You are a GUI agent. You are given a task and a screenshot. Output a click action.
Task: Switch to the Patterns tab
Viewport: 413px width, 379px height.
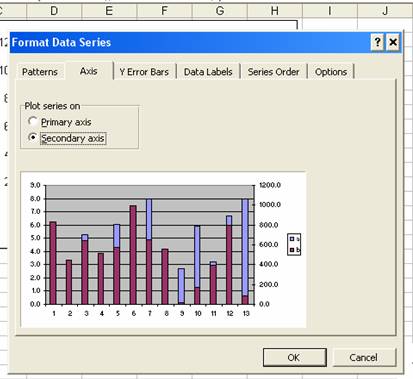(40, 72)
